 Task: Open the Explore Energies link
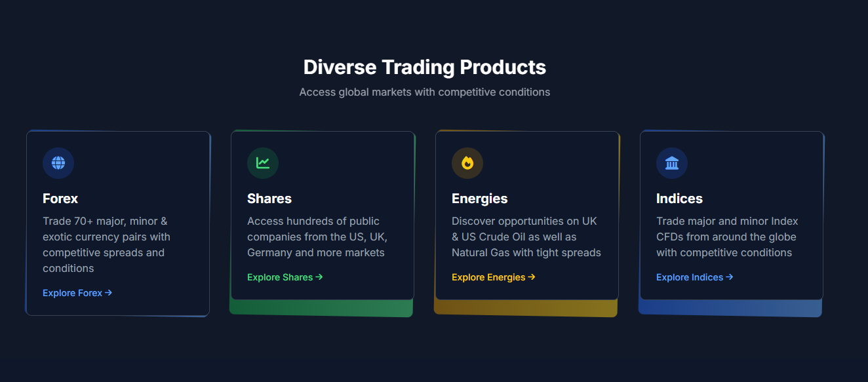(x=488, y=277)
